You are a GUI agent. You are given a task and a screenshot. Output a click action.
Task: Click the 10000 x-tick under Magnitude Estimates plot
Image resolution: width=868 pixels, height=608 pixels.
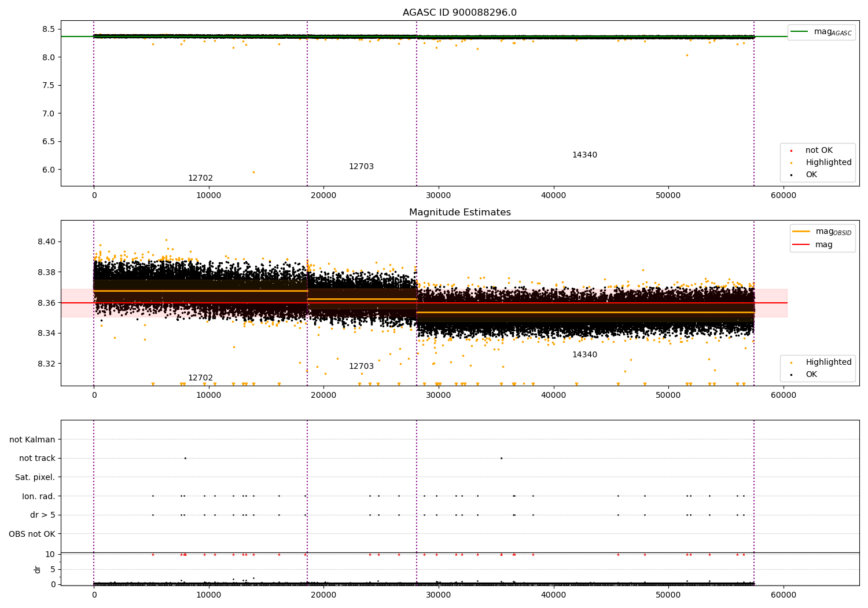(209, 395)
